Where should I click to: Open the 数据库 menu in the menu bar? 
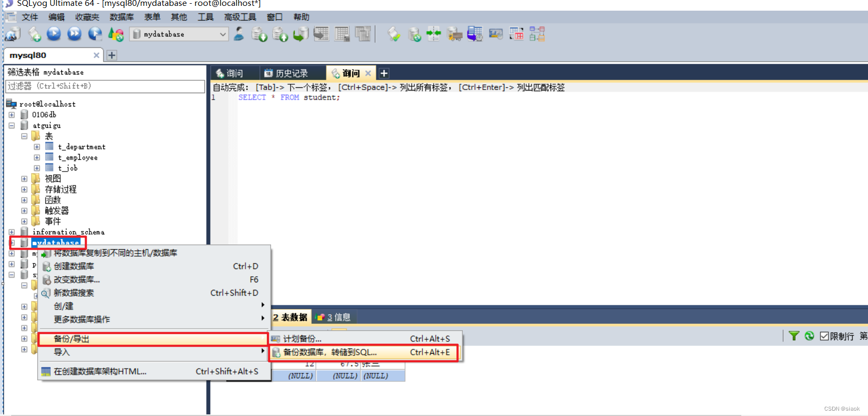pos(121,17)
